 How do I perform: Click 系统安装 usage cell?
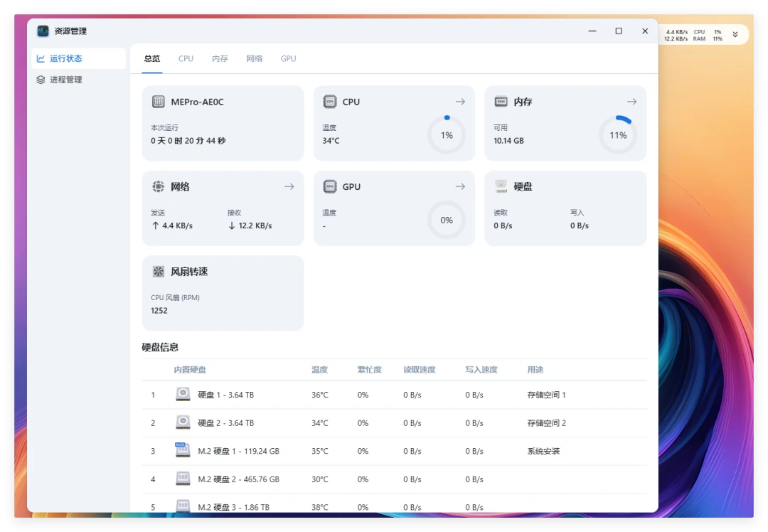543,451
